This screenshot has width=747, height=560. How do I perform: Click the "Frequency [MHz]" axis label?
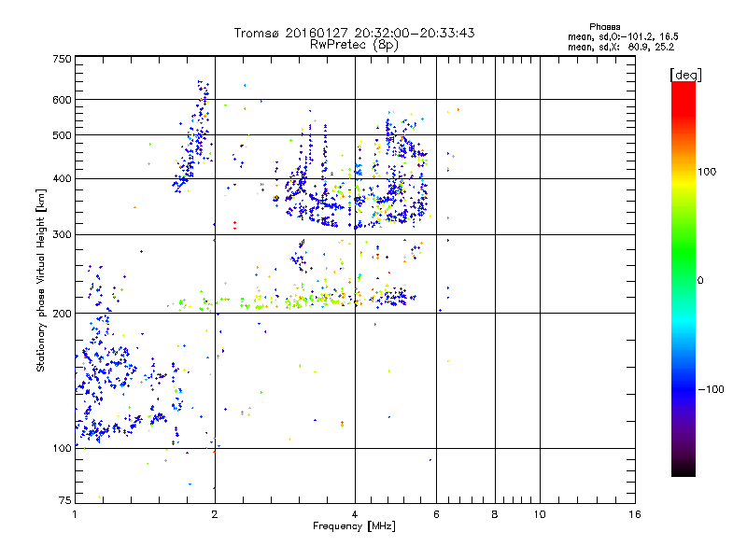[354, 526]
